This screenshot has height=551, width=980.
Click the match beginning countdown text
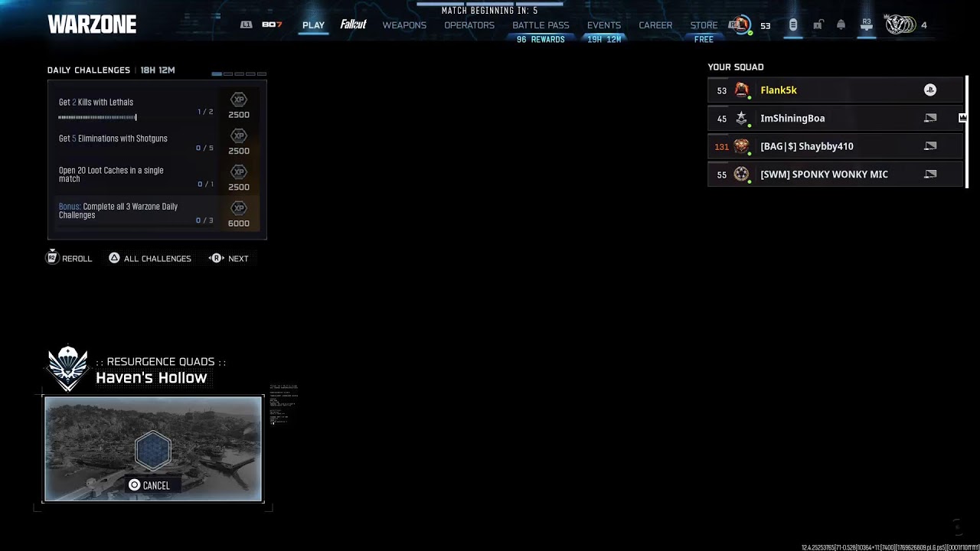coord(490,11)
